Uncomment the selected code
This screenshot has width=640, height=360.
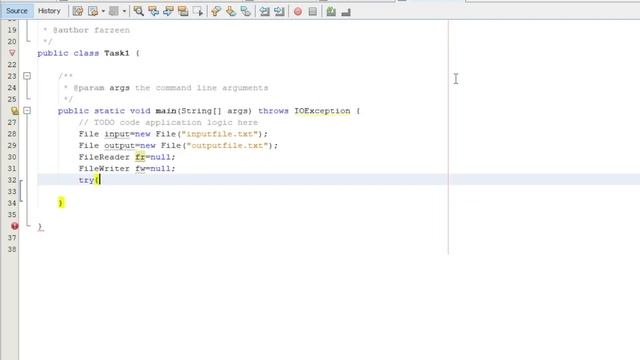tap(346, 12)
